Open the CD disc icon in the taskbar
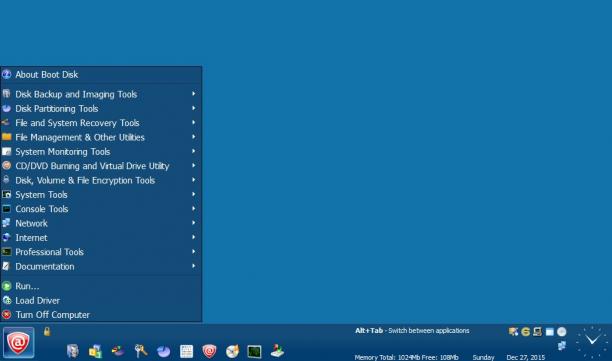The width and height of the screenshot is (612, 361). (x=232, y=351)
